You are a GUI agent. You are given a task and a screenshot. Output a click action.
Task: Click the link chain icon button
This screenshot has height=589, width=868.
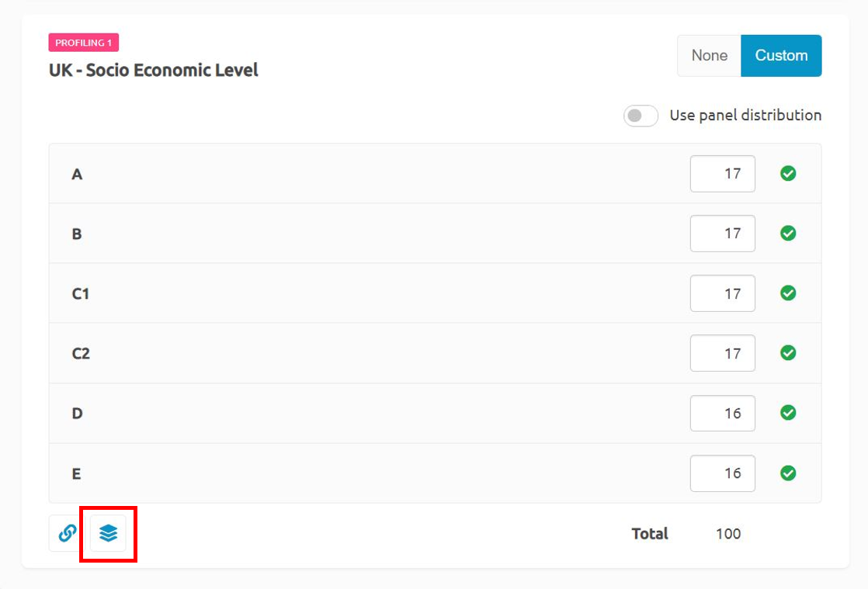pyautogui.click(x=68, y=533)
